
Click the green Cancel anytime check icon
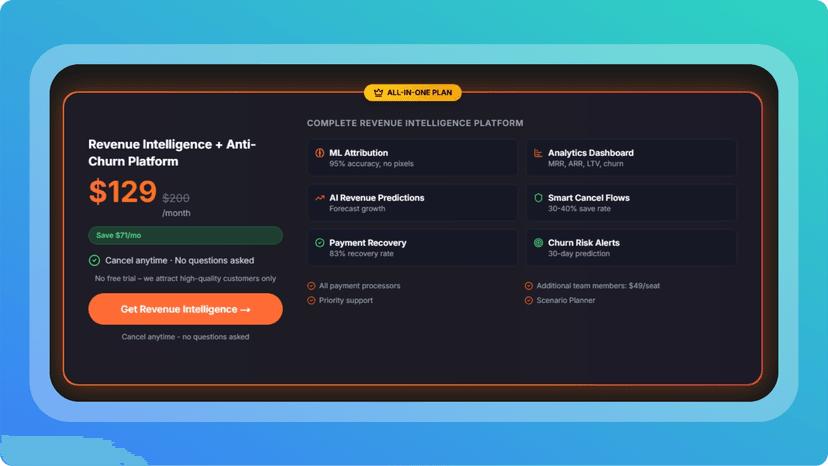(x=94, y=260)
